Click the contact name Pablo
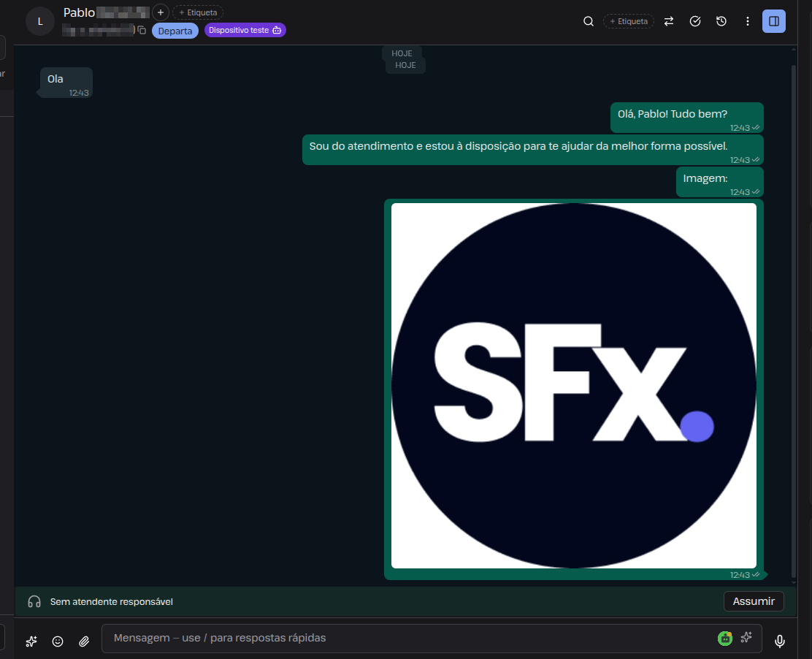 [80, 12]
